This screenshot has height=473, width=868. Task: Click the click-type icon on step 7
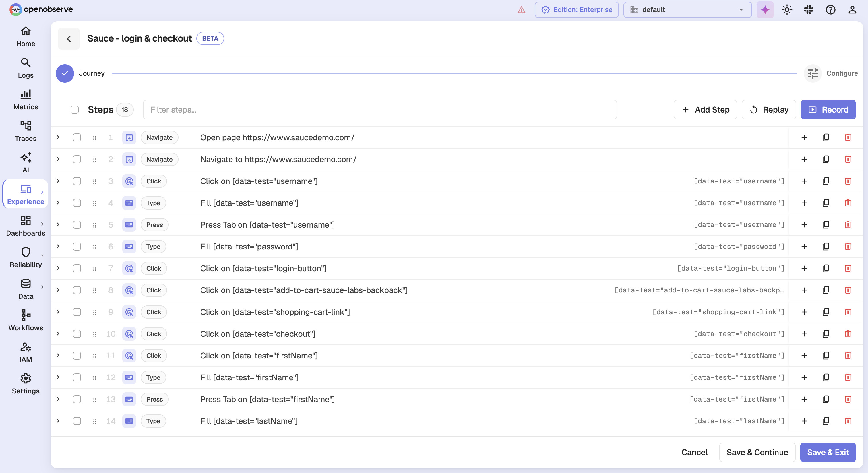129,268
